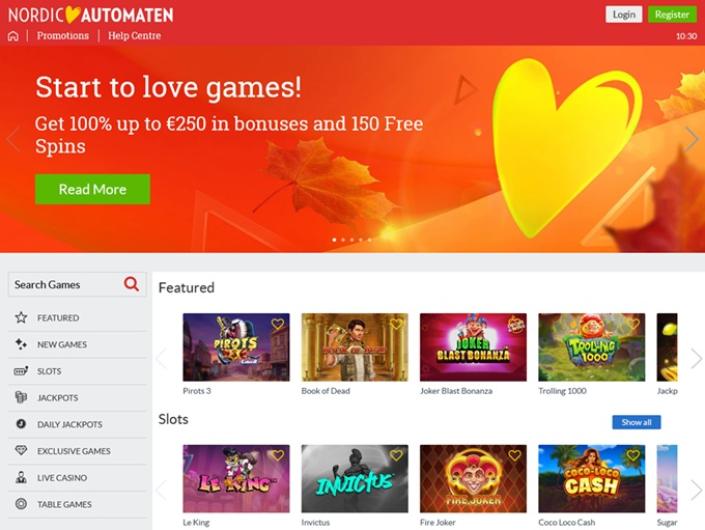Select Jackpots coins icon
The height and width of the screenshot is (530, 705).
pos(21,397)
